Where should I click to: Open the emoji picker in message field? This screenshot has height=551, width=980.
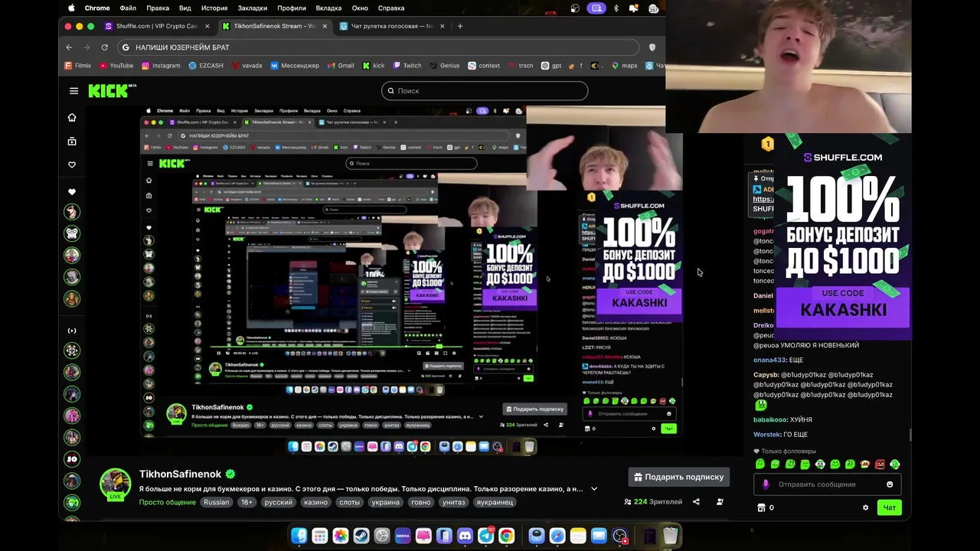(x=890, y=484)
